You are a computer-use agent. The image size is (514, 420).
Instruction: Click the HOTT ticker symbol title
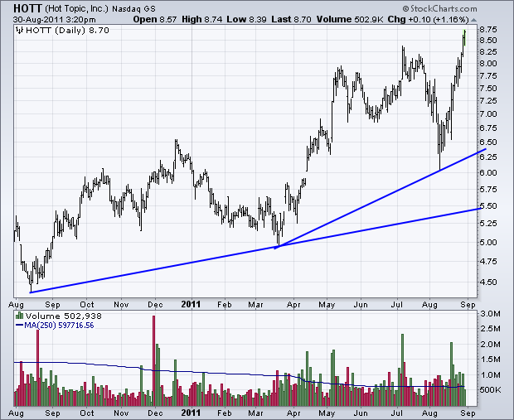click(28, 8)
